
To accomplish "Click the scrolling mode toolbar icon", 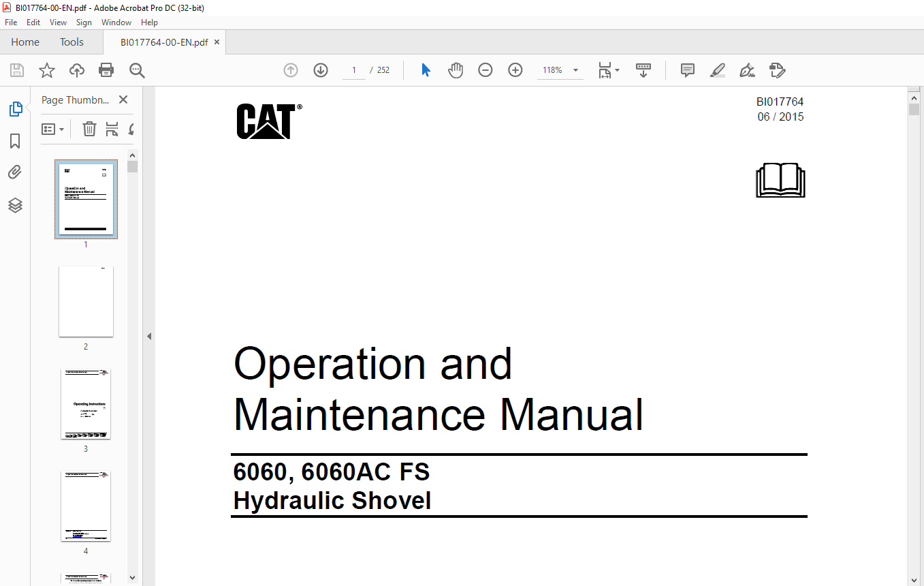I will (643, 70).
